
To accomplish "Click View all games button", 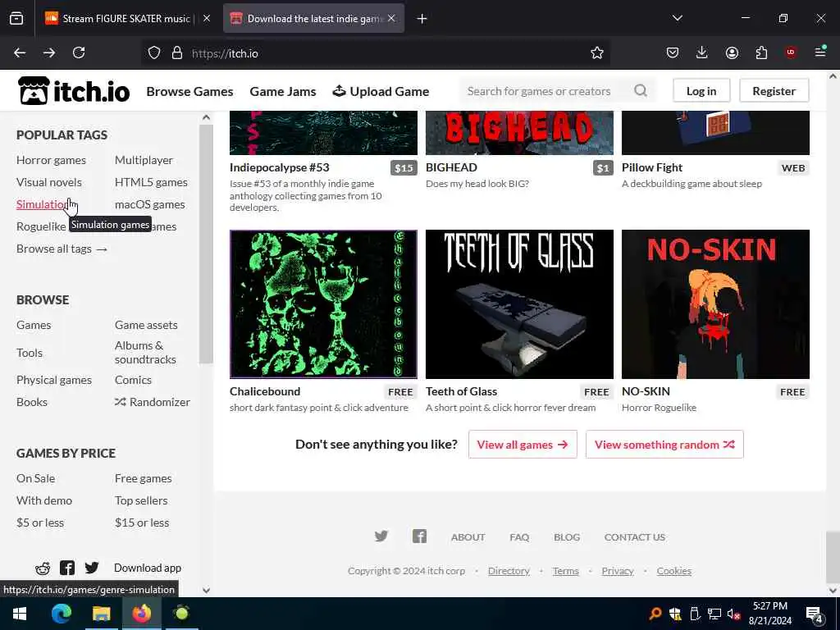I will point(523,444).
